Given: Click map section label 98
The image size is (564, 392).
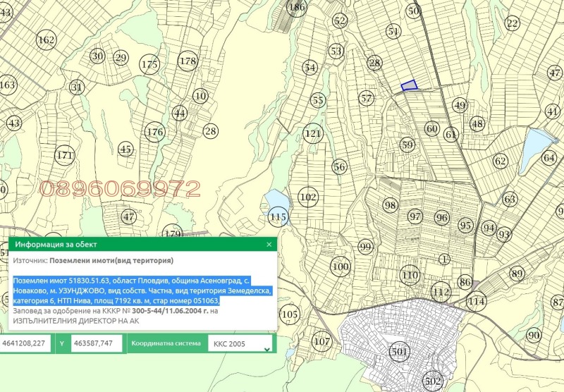Looking at the screenshot, I should 391,205.
